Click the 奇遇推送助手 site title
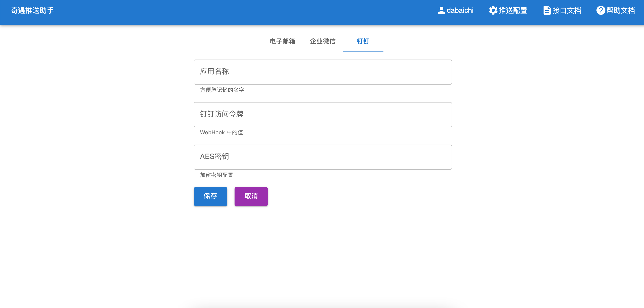Screen dimensions: 644x308 [x=32, y=11]
